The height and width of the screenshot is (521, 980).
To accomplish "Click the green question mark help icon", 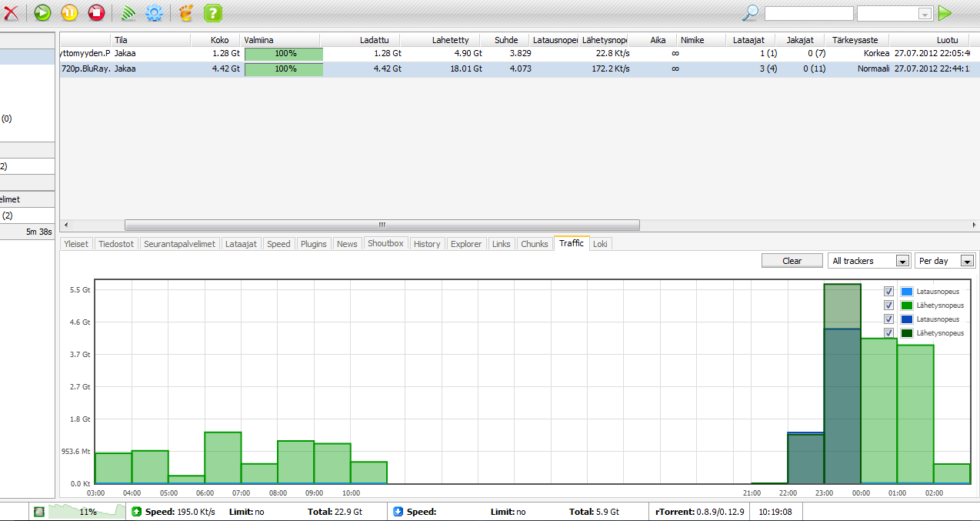I will pos(213,12).
